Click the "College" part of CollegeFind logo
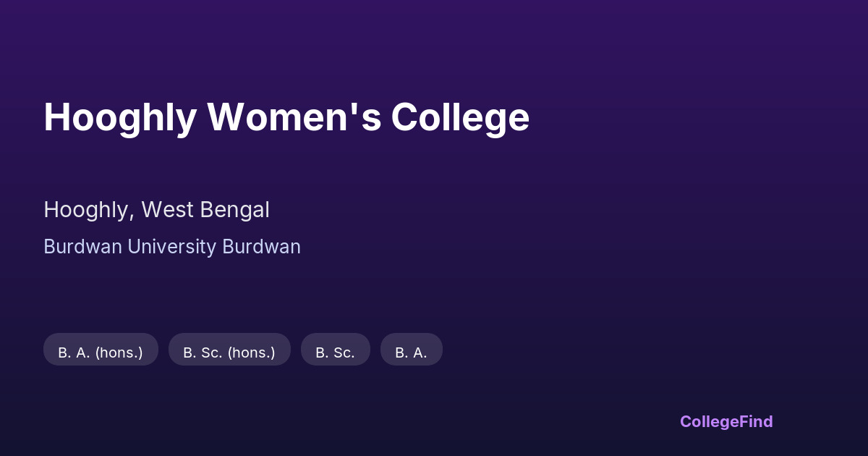Image resolution: width=868 pixels, height=456 pixels. coord(710,421)
